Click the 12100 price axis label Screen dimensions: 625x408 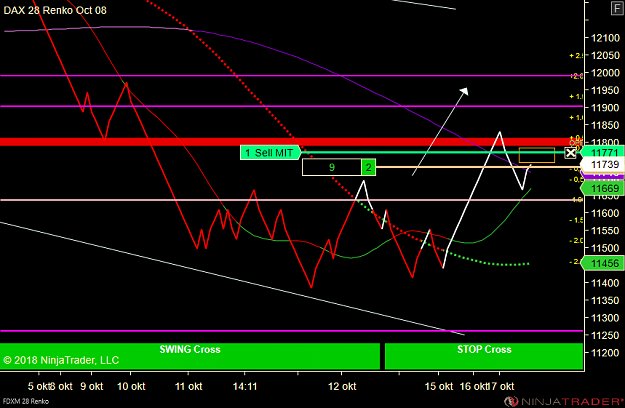click(605, 38)
